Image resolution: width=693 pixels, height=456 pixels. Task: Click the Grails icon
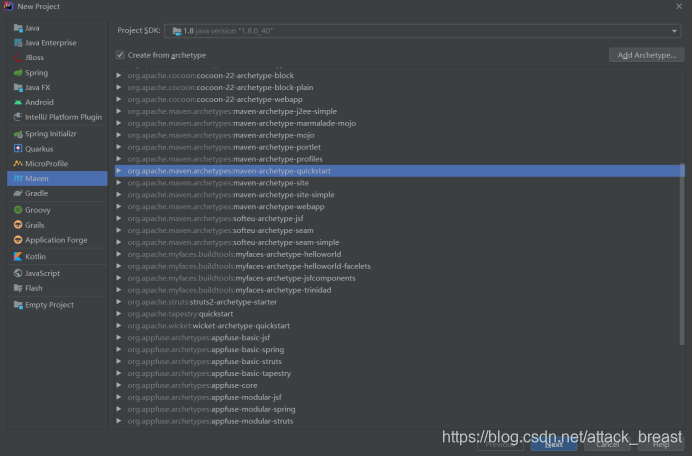pos(18,225)
